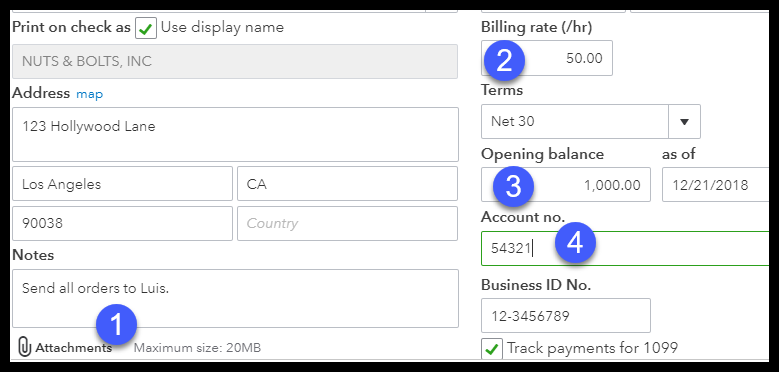Click the empty Country field

pos(347,223)
